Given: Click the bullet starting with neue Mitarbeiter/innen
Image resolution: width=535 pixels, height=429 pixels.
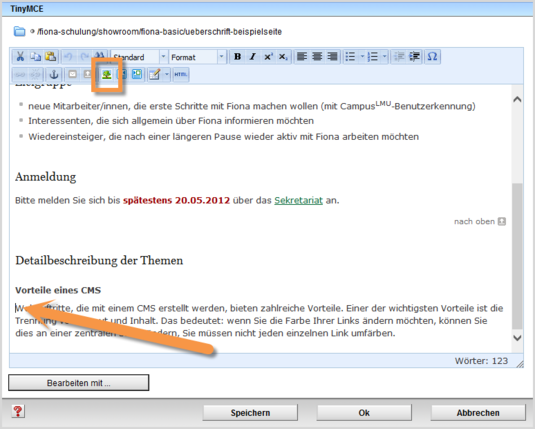Looking at the screenshot, I should click(x=251, y=105).
